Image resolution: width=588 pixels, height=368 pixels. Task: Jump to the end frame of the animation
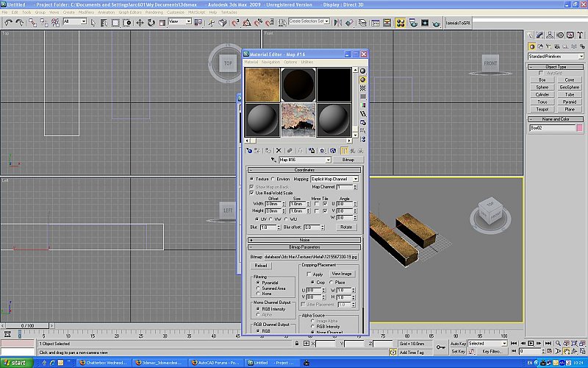point(548,343)
